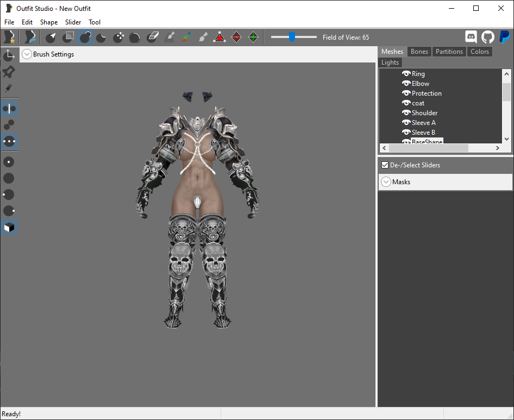This screenshot has width=514, height=420.
Task: Select the Pin transform tool
Action: pyautogui.click(x=9, y=72)
